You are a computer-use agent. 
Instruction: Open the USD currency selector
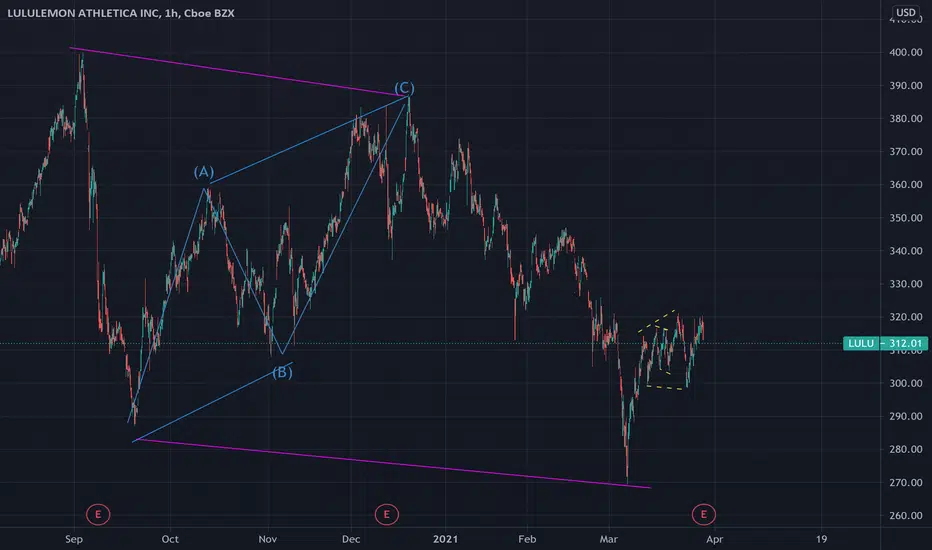tap(906, 12)
